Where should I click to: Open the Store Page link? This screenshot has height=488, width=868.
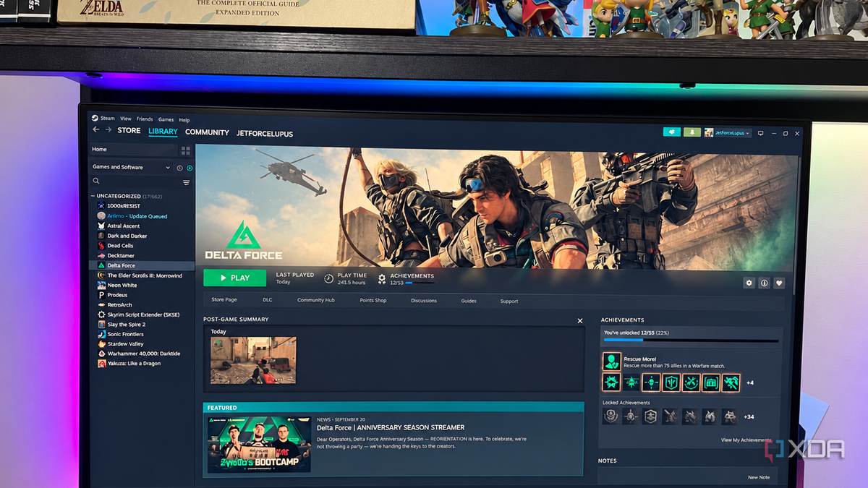point(224,299)
